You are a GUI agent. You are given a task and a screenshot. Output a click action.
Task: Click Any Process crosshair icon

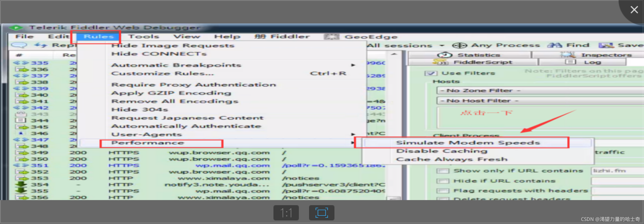(x=459, y=46)
